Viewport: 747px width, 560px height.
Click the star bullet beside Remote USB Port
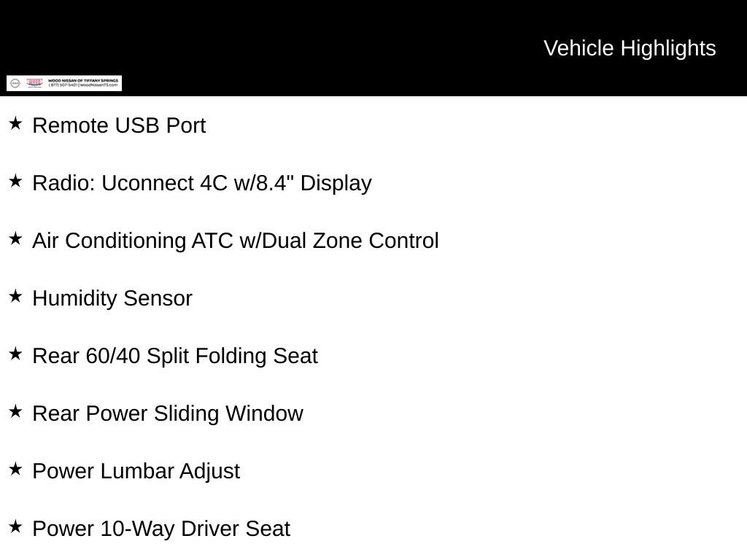coord(15,124)
